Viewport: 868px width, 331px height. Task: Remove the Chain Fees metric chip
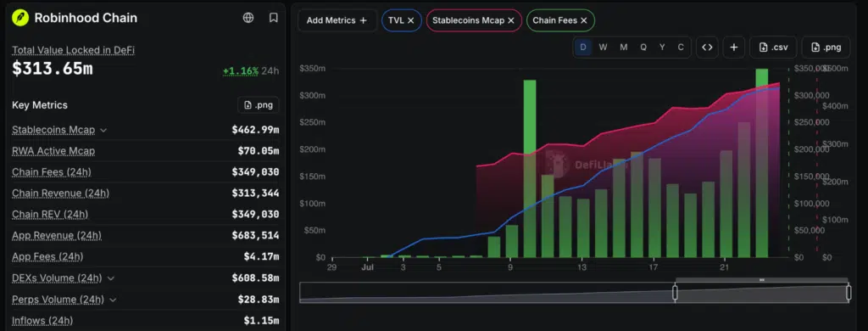[583, 20]
